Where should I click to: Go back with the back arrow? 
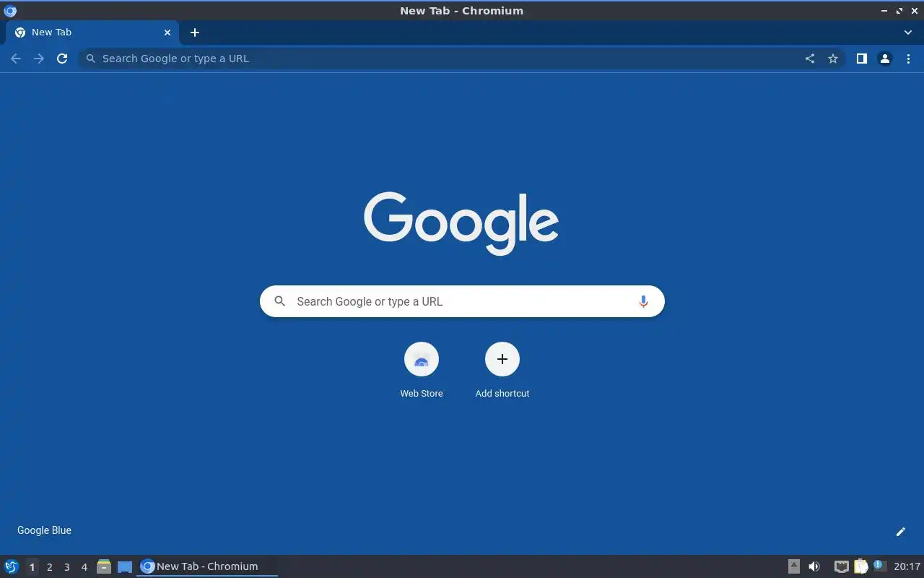[x=16, y=59]
